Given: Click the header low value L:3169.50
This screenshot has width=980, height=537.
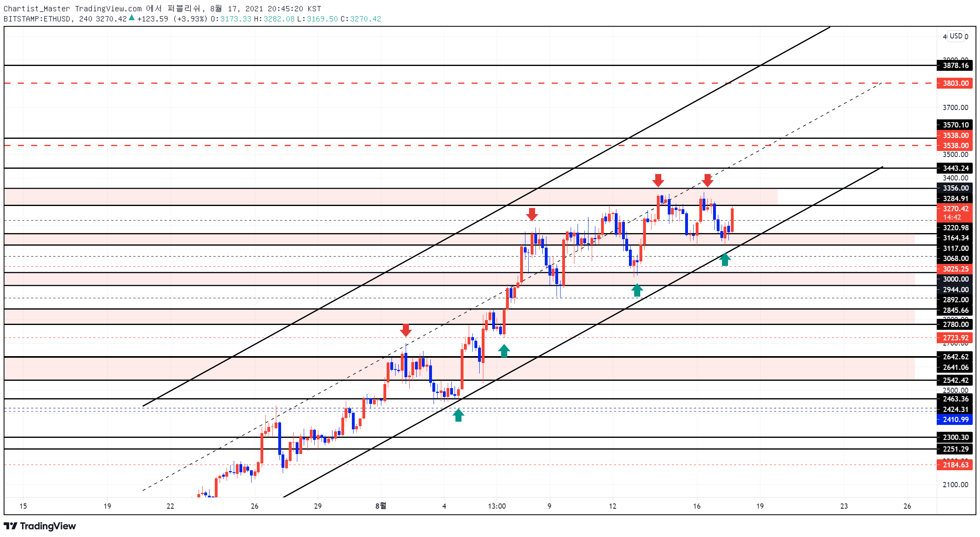Looking at the screenshot, I should (x=317, y=19).
